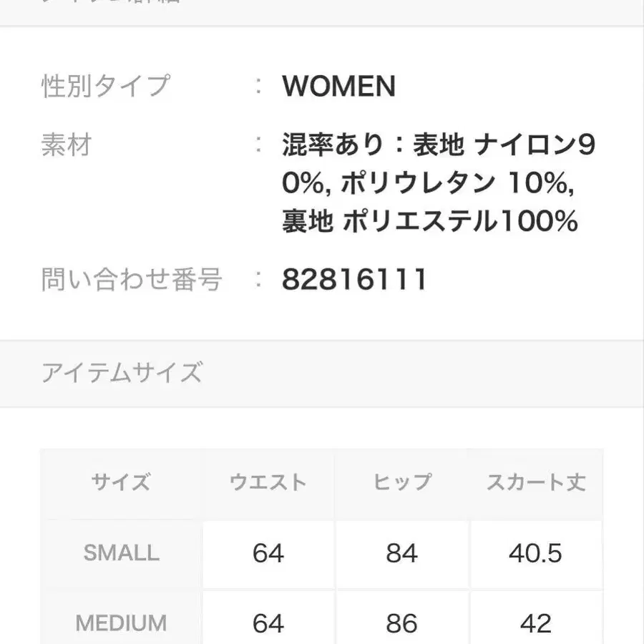The width and height of the screenshot is (644, 644).
Task: Click the アイテムサイズ section header
Action: click(122, 373)
